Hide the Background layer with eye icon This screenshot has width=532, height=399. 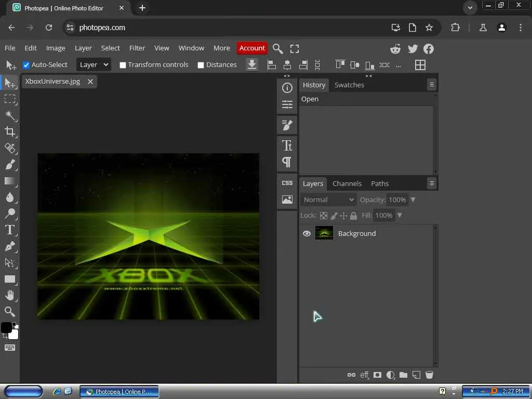pyautogui.click(x=307, y=233)
